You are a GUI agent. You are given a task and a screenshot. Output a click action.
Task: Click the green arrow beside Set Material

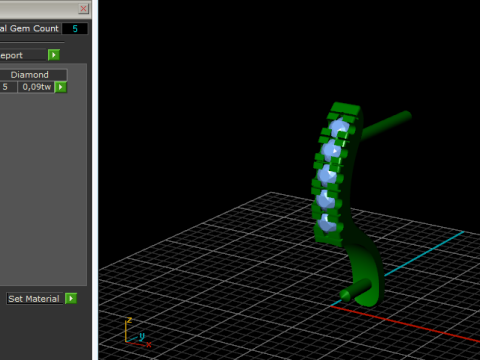point(71,298)
